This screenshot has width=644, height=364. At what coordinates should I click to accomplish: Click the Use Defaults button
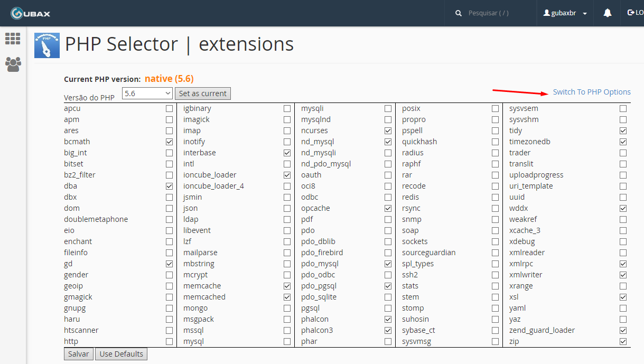(x=122, y=354)
